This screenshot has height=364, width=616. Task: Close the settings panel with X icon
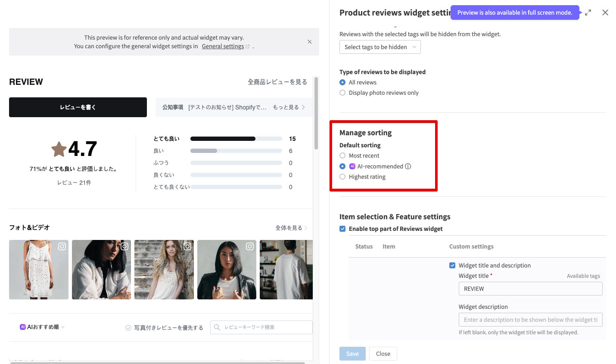(x=605, y=12)
